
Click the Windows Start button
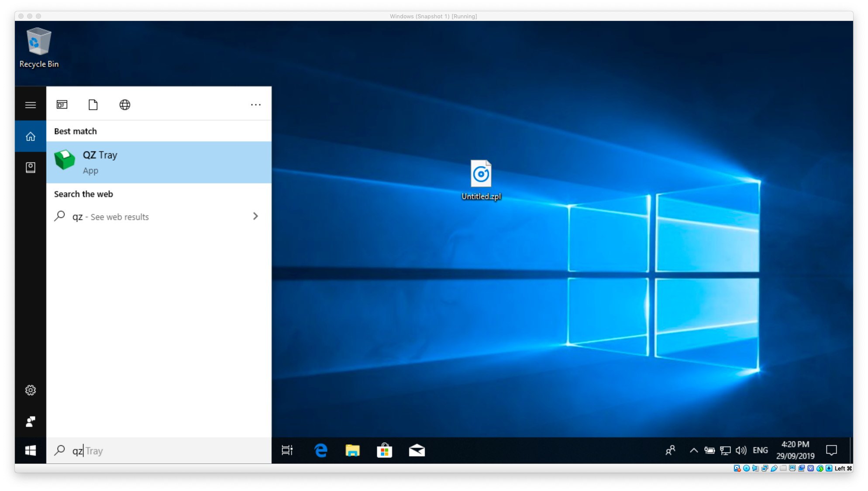pos(31,451)
